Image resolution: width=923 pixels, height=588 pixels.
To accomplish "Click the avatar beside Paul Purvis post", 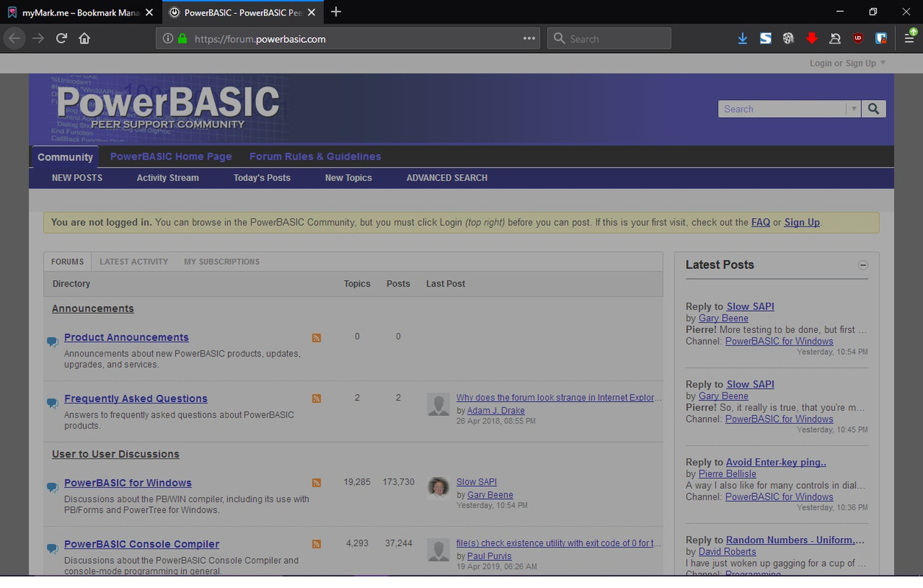I will click(438, 550).
